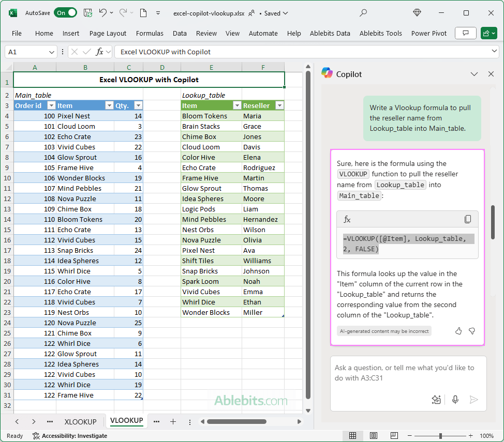The image size is (504, 442).
Task: Click the prompt suggestions sparkle icon
Action: tap(436, 400)
